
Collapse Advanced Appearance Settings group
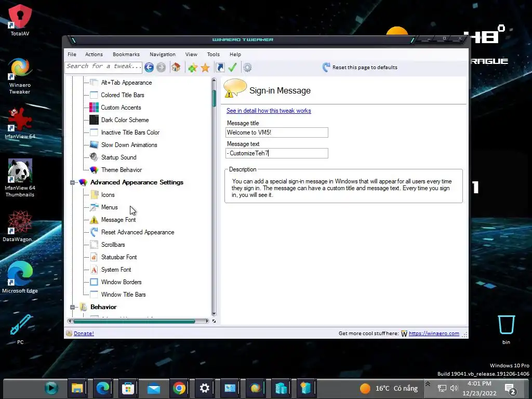point(72,182)
